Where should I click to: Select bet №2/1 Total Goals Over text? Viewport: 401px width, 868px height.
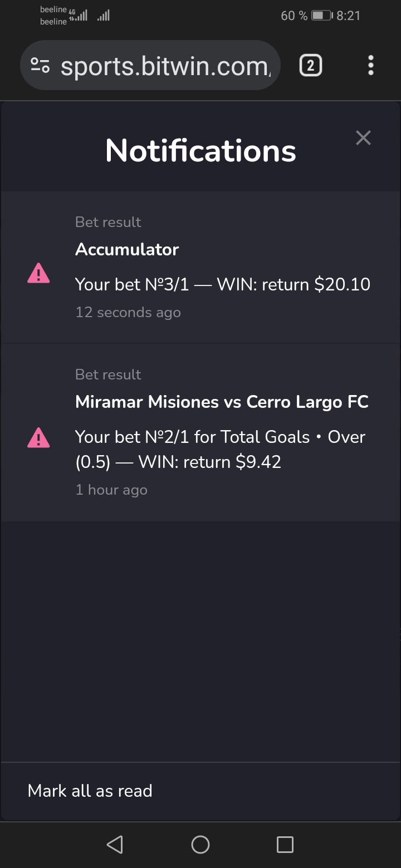tap(220, 450)
